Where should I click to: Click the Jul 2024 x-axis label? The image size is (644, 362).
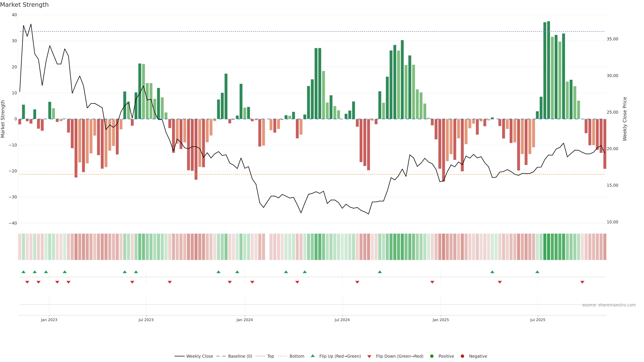(342, 320)
